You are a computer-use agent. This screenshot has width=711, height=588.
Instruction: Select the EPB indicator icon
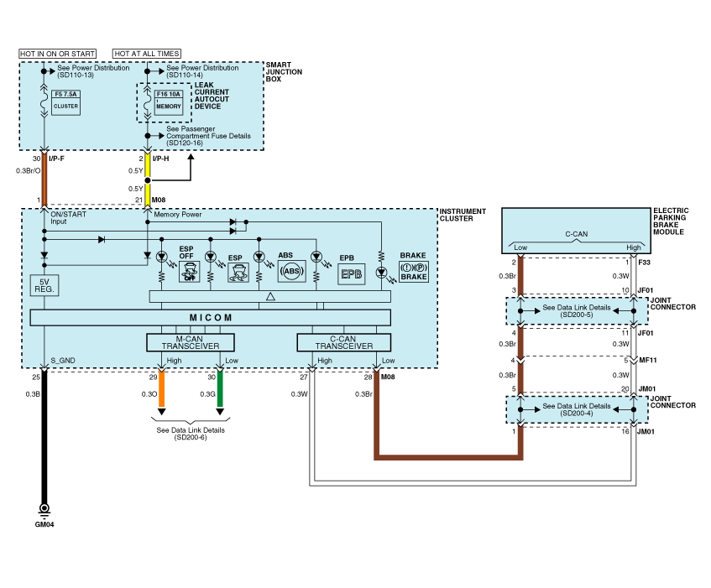point(349,273)
